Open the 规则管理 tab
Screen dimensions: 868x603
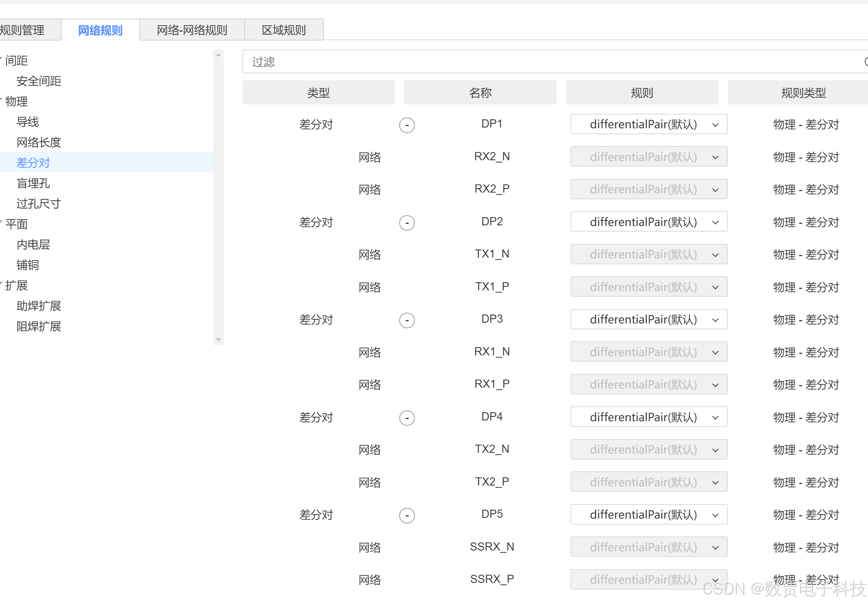tap(23, 30)
